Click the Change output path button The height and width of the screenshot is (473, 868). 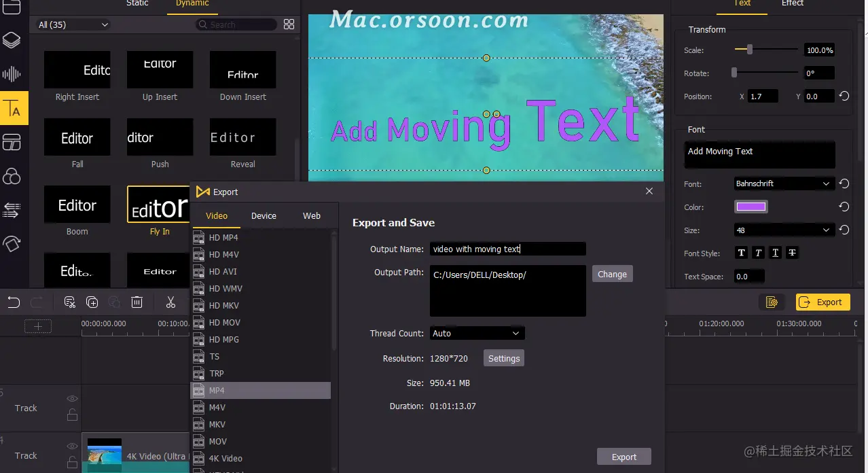(x=612, y=274)
